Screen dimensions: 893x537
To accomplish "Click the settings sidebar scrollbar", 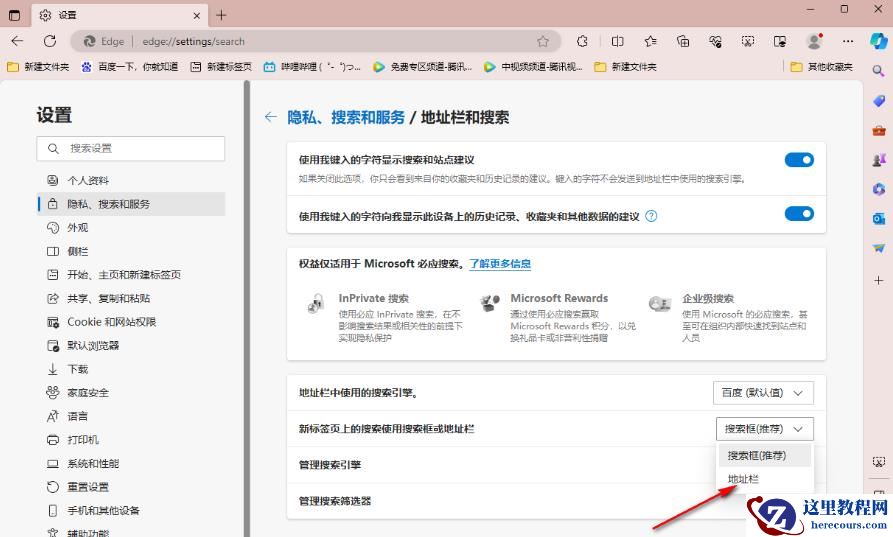I will tap(247, 308).
